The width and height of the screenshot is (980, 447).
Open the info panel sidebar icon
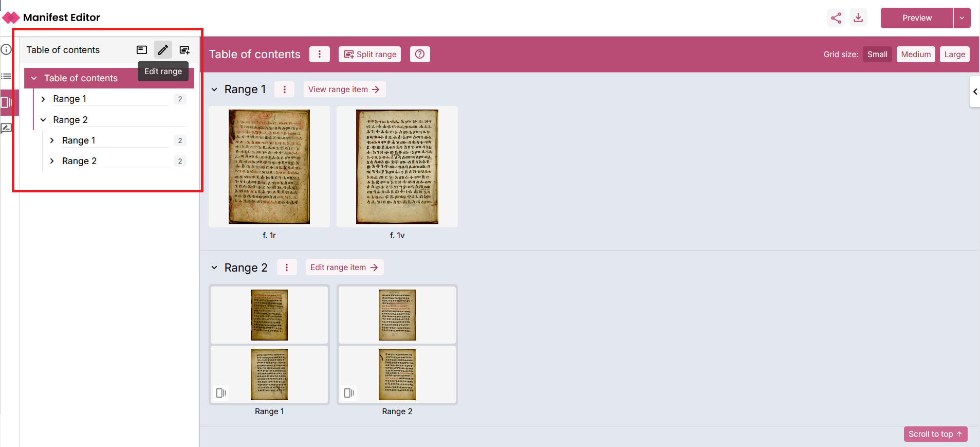click(x=6, y=50)
